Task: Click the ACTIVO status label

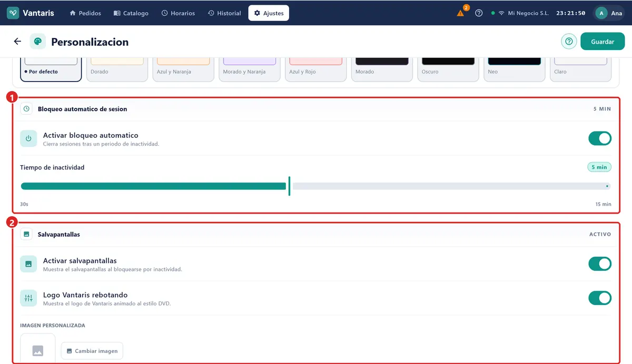Action: [600, 234]
